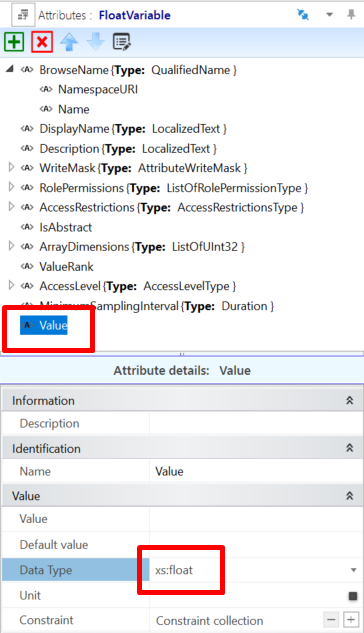The height and width of the screenshot is (633, 364).
Task: Expand the ArrayDimensions node
Action: pos(11,246)
